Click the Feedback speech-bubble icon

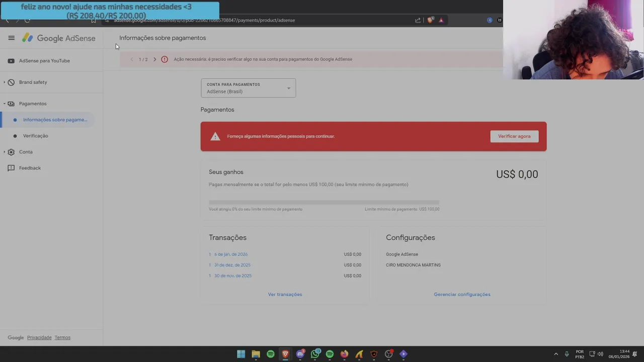11,168
